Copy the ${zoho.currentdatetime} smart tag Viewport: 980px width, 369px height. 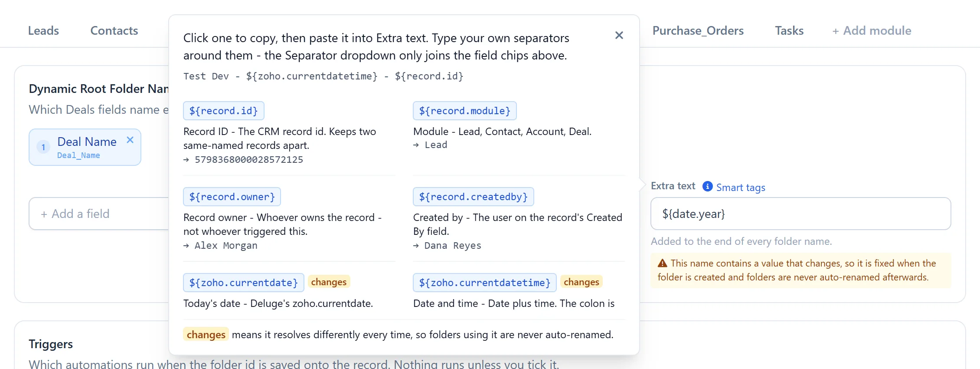click(x=485, y=283)
